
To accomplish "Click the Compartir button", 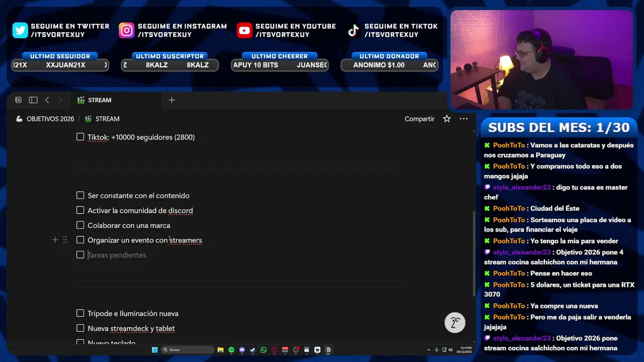I will [x=420, y=119].
